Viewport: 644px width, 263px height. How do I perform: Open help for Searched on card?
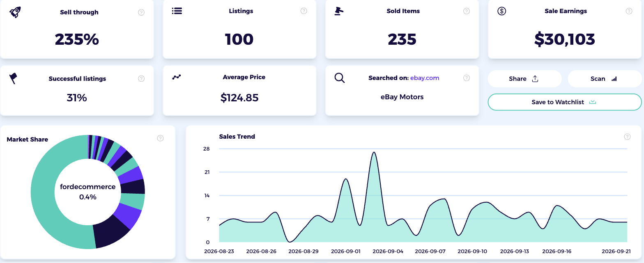pyautogui.click(x=467, y=78)
